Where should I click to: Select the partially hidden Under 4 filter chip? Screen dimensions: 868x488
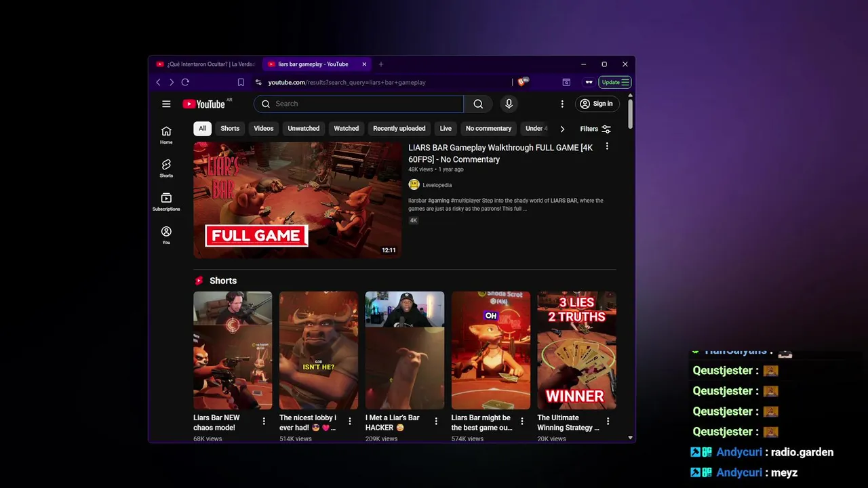click(x=536, y=129)
